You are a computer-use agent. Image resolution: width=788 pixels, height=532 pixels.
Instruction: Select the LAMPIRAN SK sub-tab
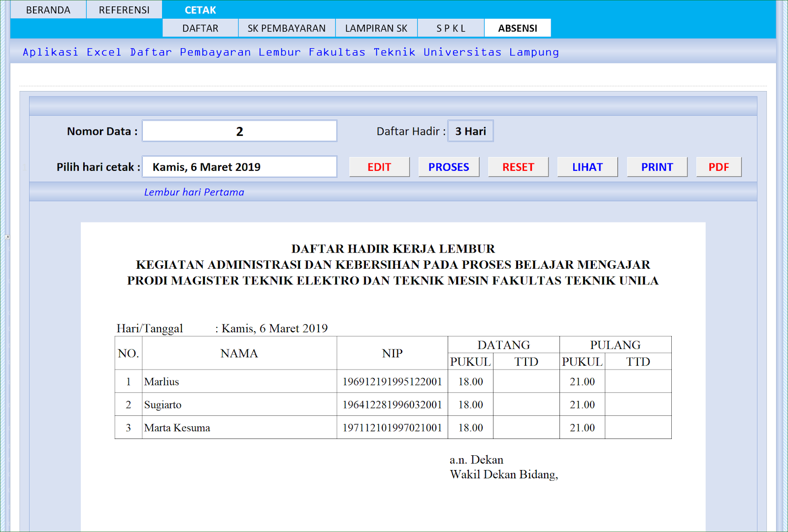click(376, 28)
